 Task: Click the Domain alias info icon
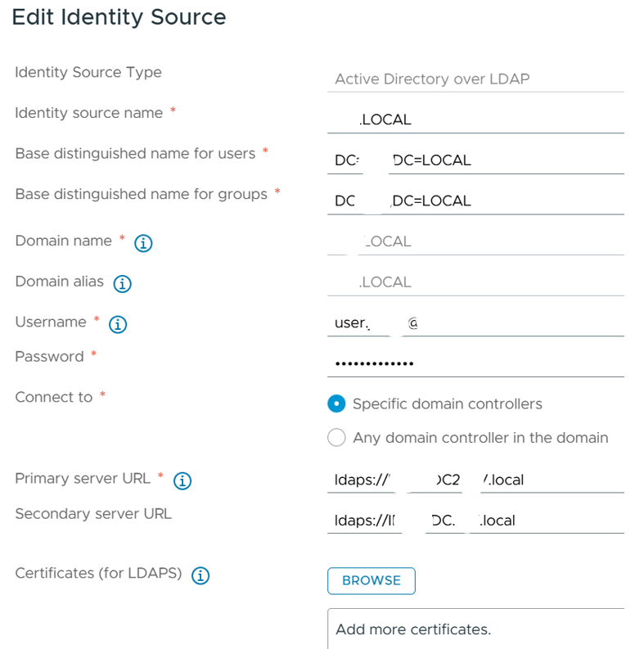coord(123,284)
